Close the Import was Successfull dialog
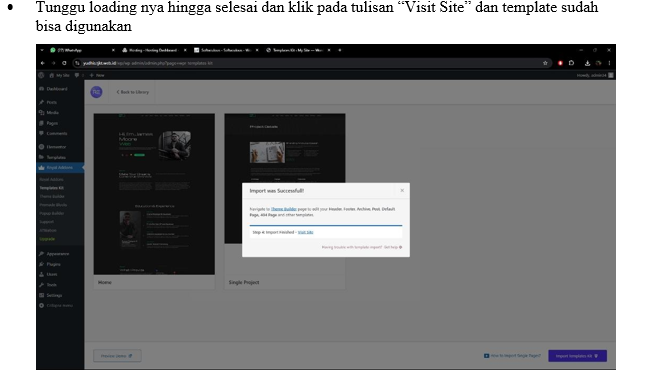The height and width of the screenshot is (371, 647). (x=402, y=190)
